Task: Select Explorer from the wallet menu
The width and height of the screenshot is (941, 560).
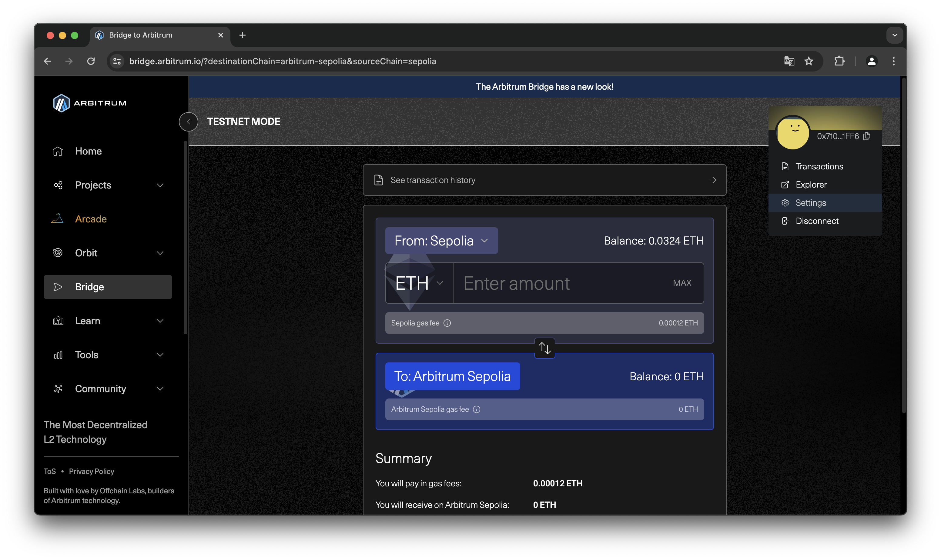Action: click(x=825, y=185)
